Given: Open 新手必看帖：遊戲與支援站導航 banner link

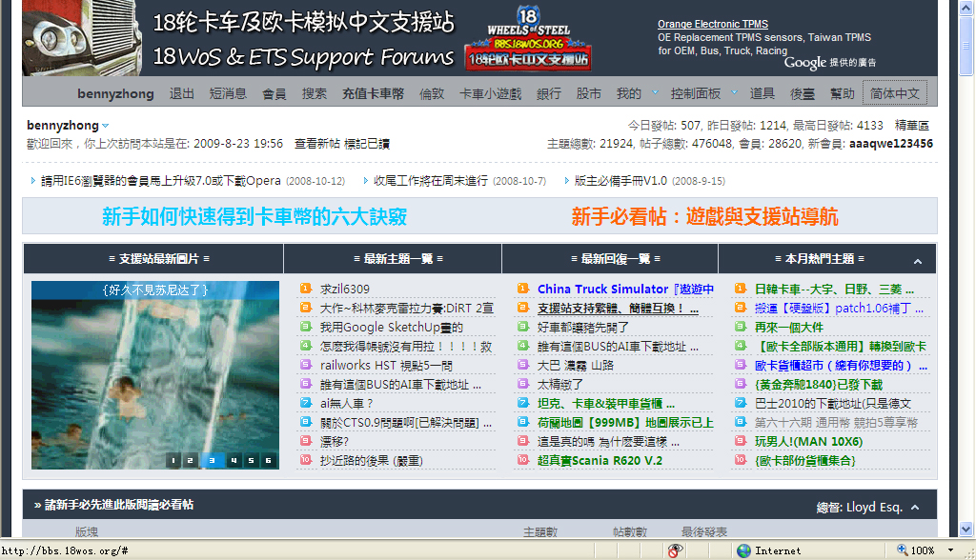Looking at the screenshot, I should click(704, 216).
